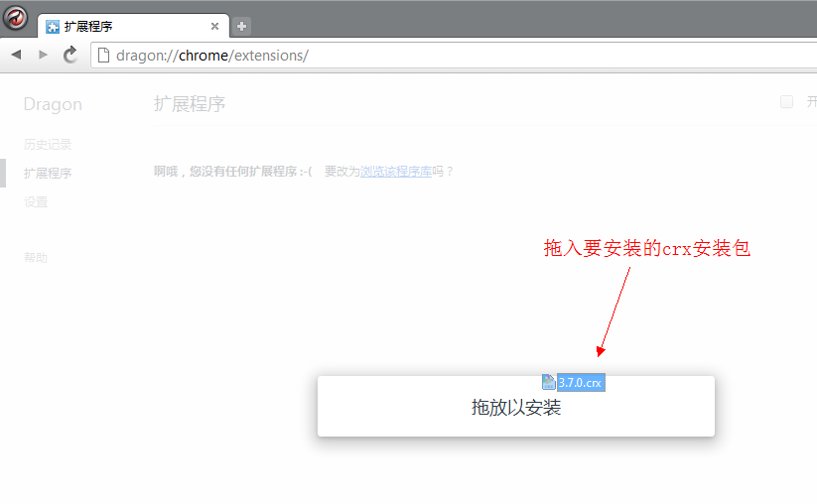The image size is (817, 504).
Task: Toggle the developer mode checkbox
Action: (x=787, y=101)
